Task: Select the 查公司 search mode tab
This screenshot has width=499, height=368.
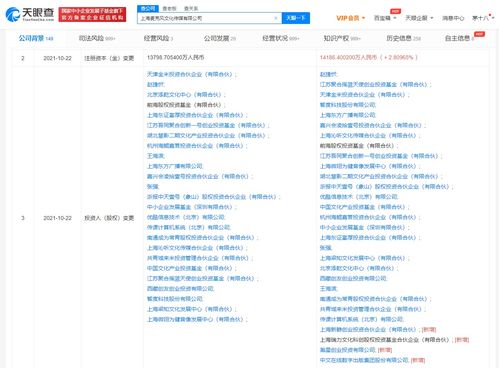Action: pyautogui.click(x=148, y=8)
